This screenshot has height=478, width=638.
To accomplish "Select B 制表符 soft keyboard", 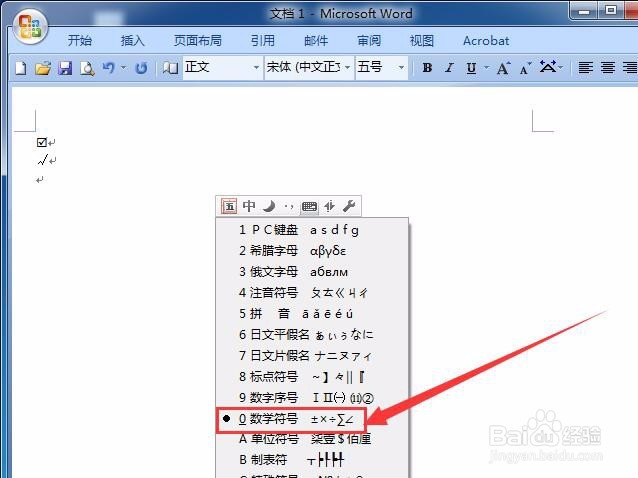I will click(x=312, y=460).
